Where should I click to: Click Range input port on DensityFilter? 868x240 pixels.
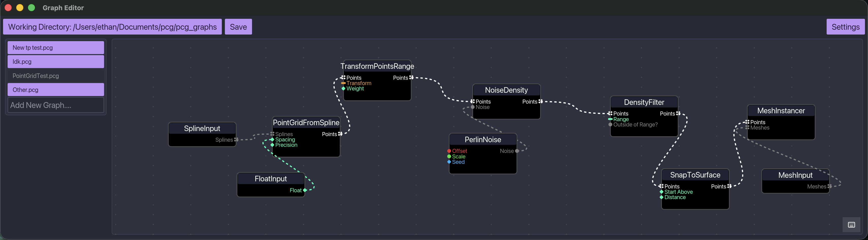(x=610, y=119)
